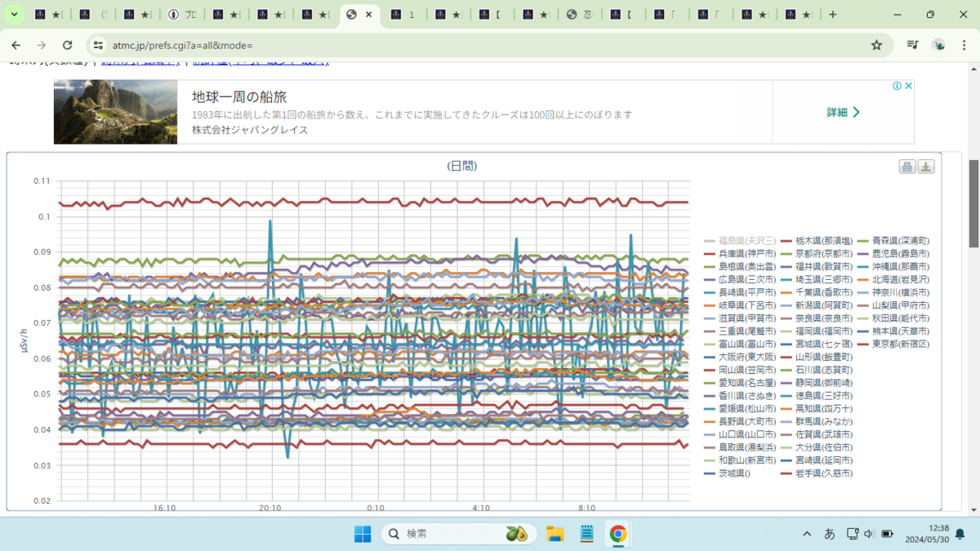The image size is (980, 551).
Task: Toggle the 熊本県(天草市) legend entry
Action: [893, 331]
